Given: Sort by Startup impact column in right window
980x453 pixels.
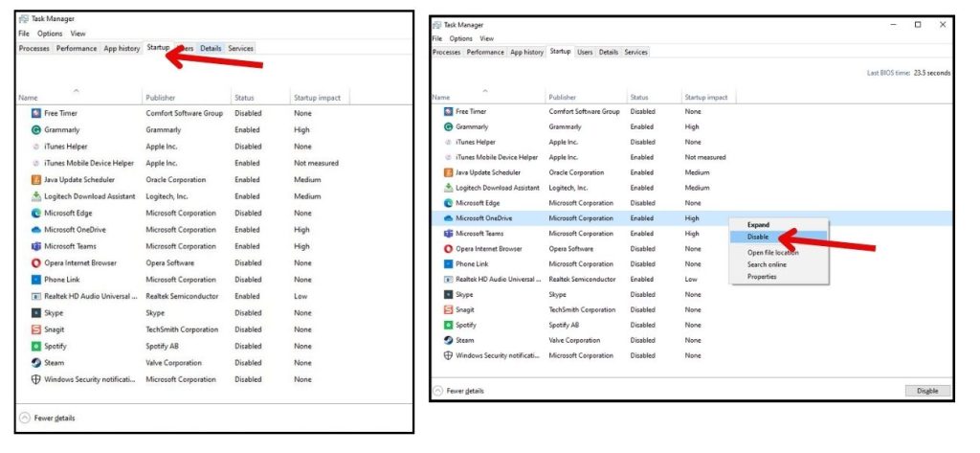Looking at the screenshot, I should (706, 98).
